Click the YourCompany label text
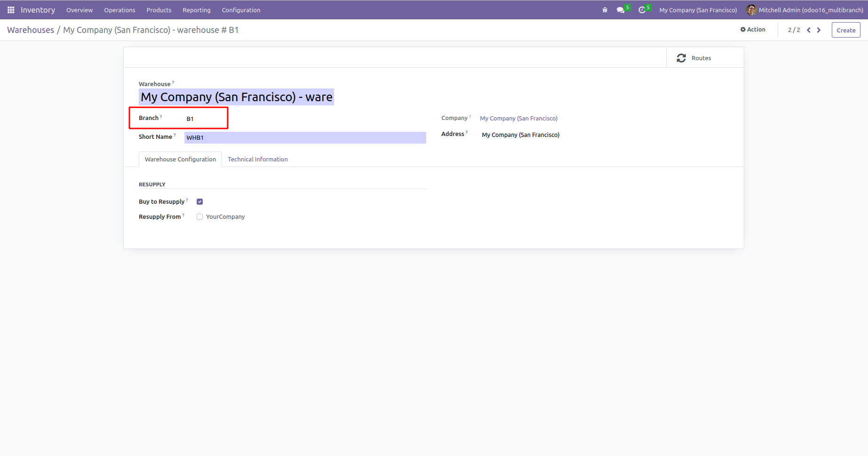 [x=225, y=217]
